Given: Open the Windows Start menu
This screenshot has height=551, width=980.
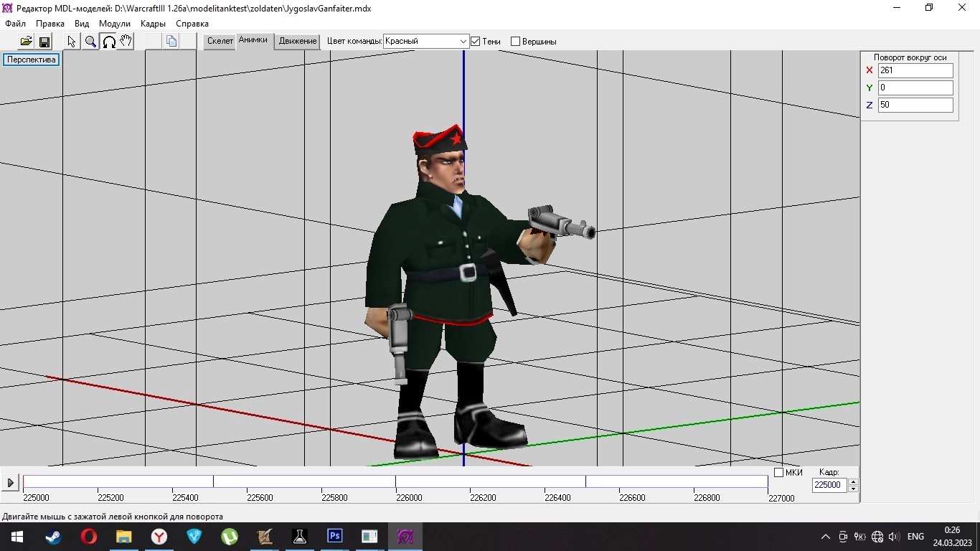Looking at the screenshot, I should [17, 537].
